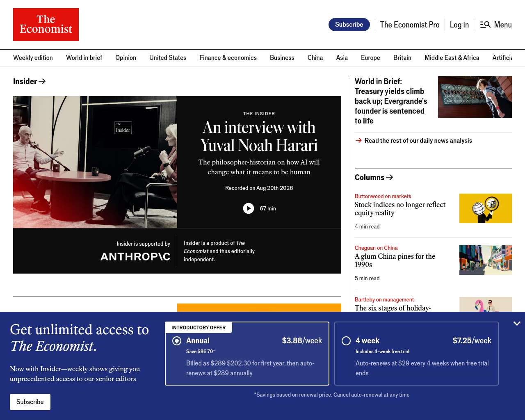The height and width of the screenshot is (420, 525).
Task: Open Business section
Action: (x=282, y=58)
